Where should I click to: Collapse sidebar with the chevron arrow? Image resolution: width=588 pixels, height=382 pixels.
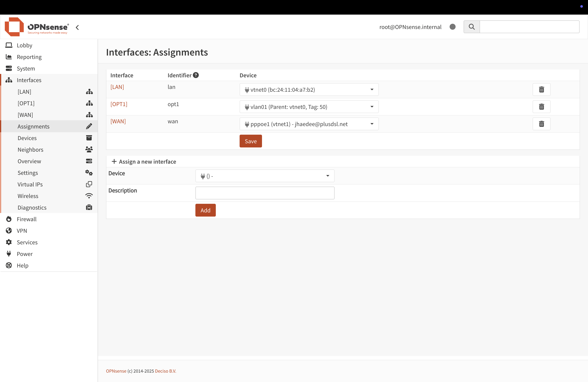77,27
